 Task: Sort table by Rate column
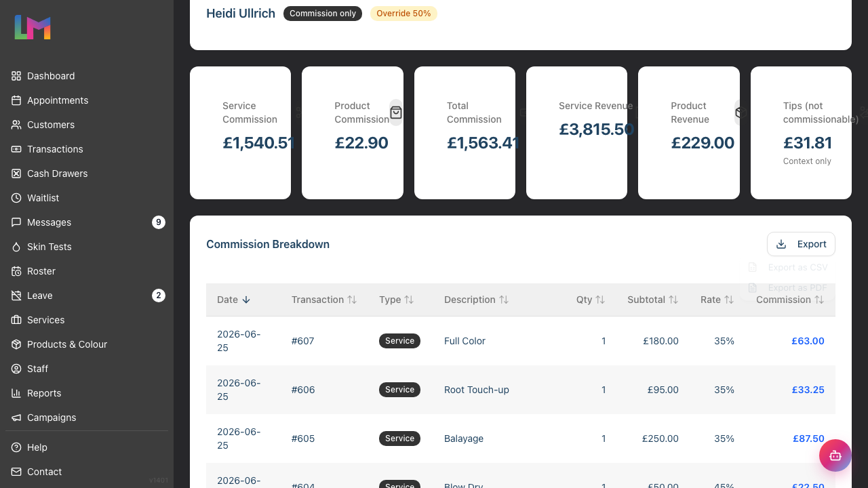click(717, 300)
